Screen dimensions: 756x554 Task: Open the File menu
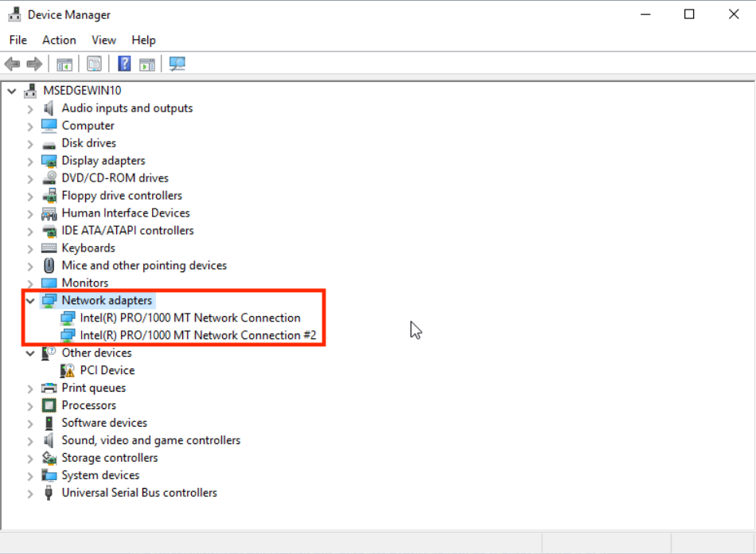(x=18, y=40)
